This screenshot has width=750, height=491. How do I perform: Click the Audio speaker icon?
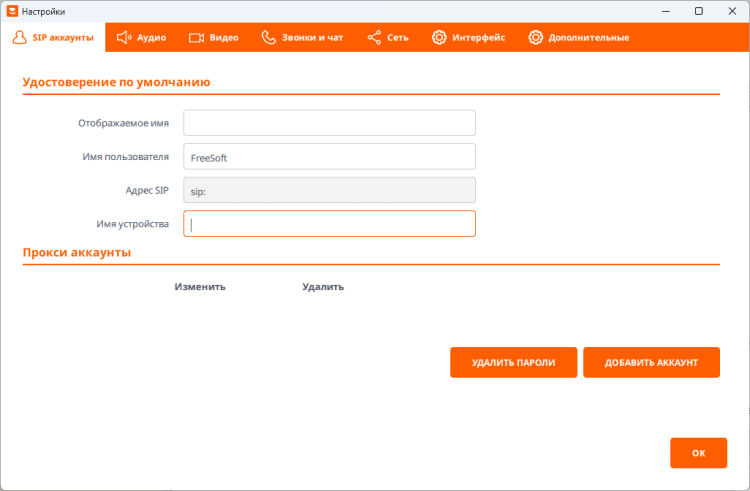click(x=124, y=38)
